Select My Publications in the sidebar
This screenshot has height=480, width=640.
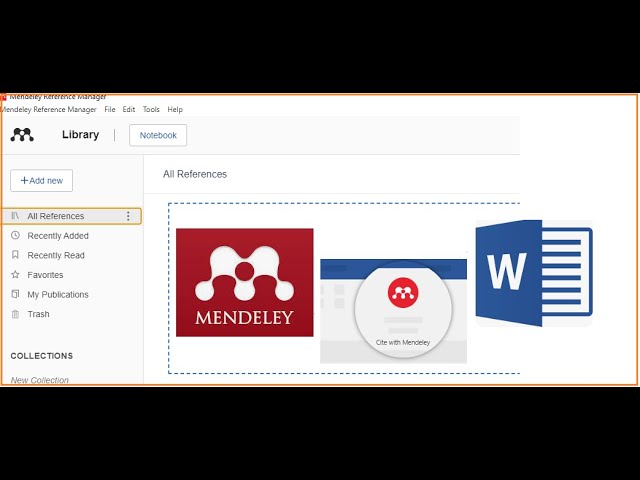pos(58,294)
